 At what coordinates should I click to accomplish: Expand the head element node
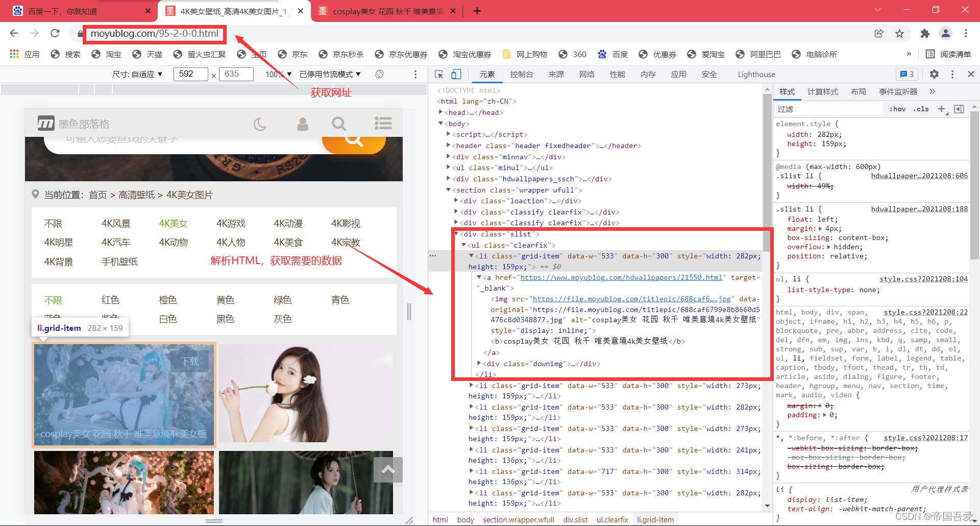click(x=441, y=112)
